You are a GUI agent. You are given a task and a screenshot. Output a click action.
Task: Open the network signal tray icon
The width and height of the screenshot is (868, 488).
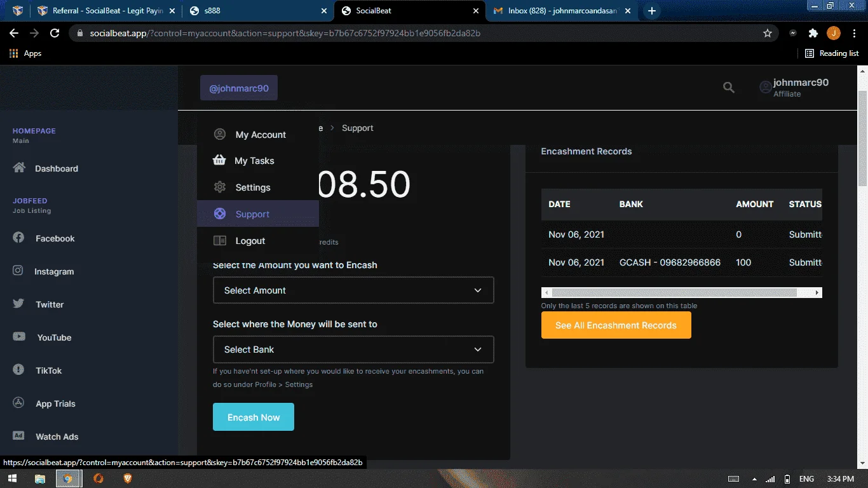[x=770, y=479]
